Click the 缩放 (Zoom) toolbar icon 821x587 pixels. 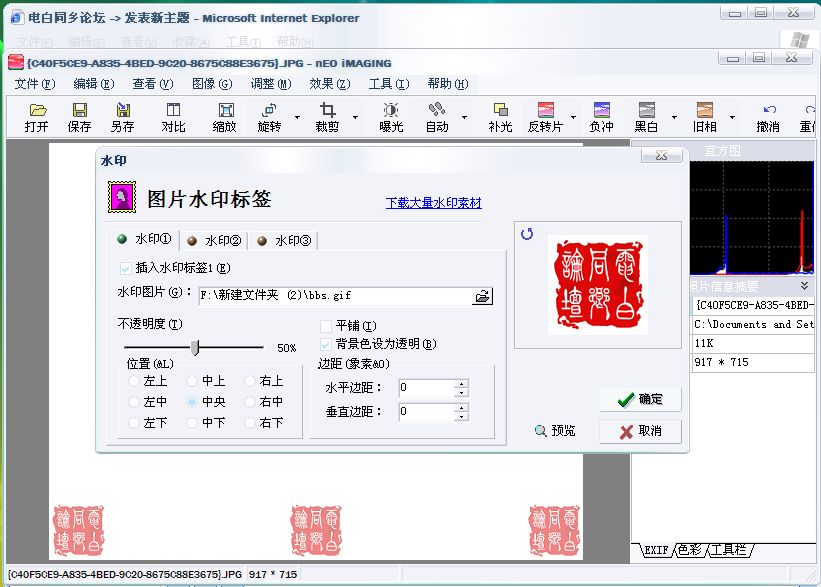click(x=225, y=110)
